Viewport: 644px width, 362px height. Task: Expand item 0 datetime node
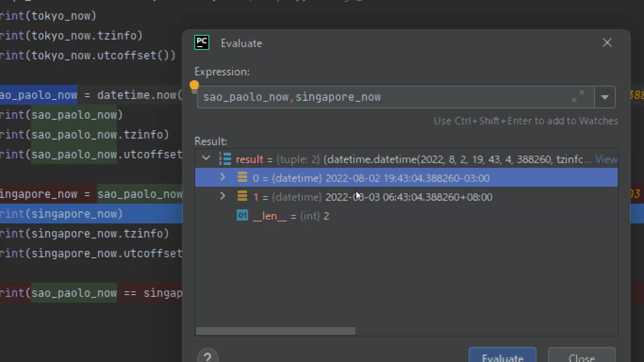pos(223,178)
